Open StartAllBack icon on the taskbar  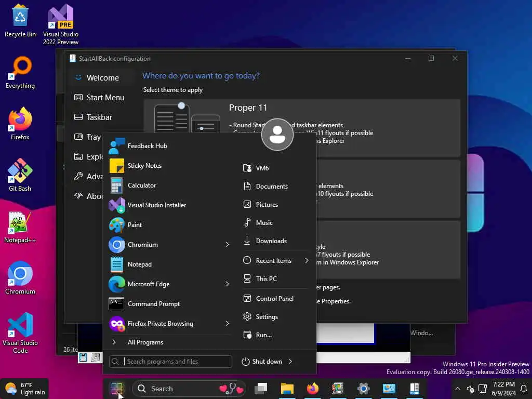(x=414, y=389)
